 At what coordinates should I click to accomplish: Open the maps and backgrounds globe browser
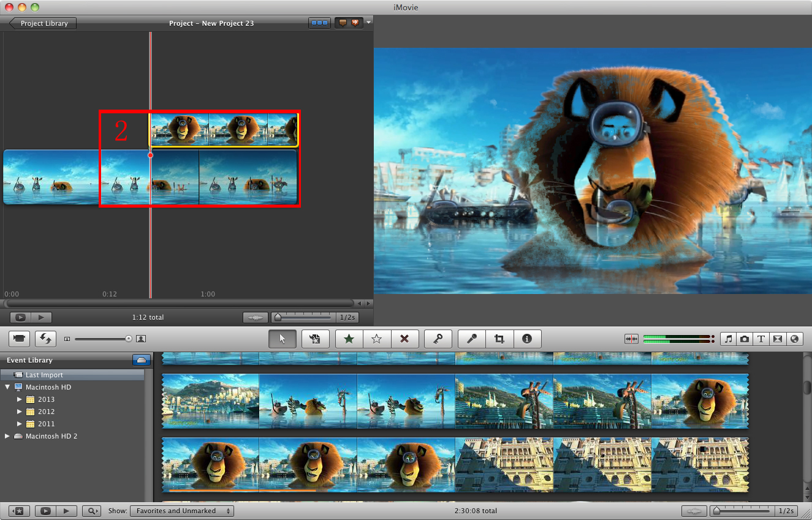(x=794, y=339)
